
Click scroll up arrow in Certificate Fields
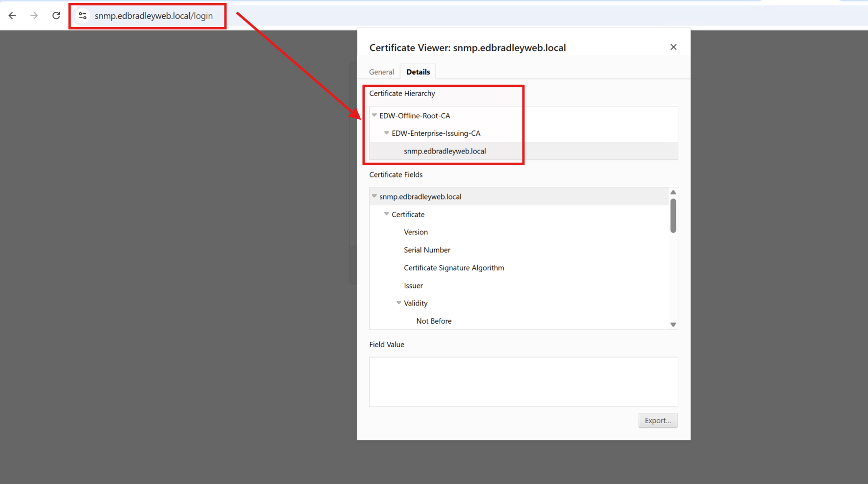click(x=673, y=192)
